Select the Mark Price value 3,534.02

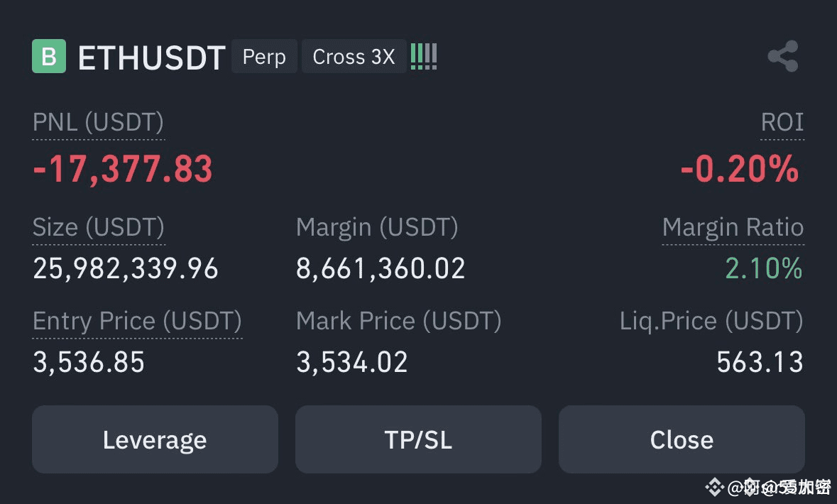[351, 362]
